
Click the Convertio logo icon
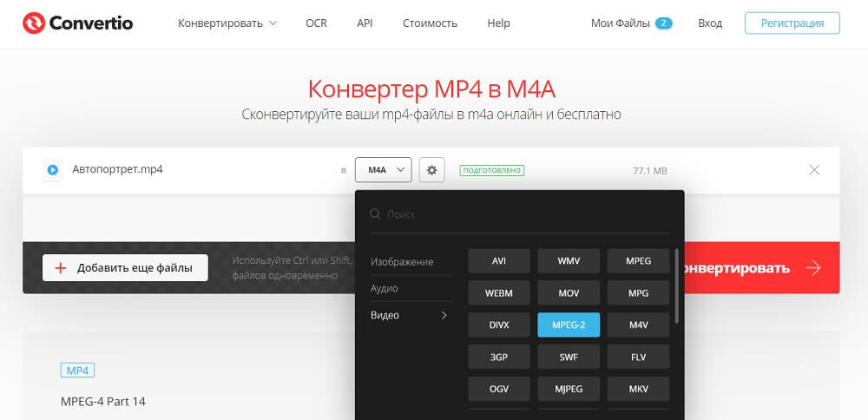click(x=33, y=23)
